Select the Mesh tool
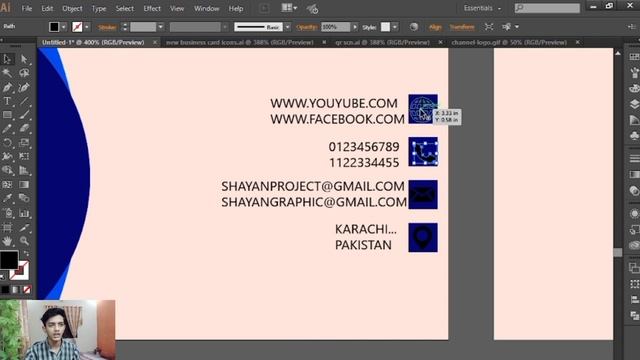 [7, 184]
